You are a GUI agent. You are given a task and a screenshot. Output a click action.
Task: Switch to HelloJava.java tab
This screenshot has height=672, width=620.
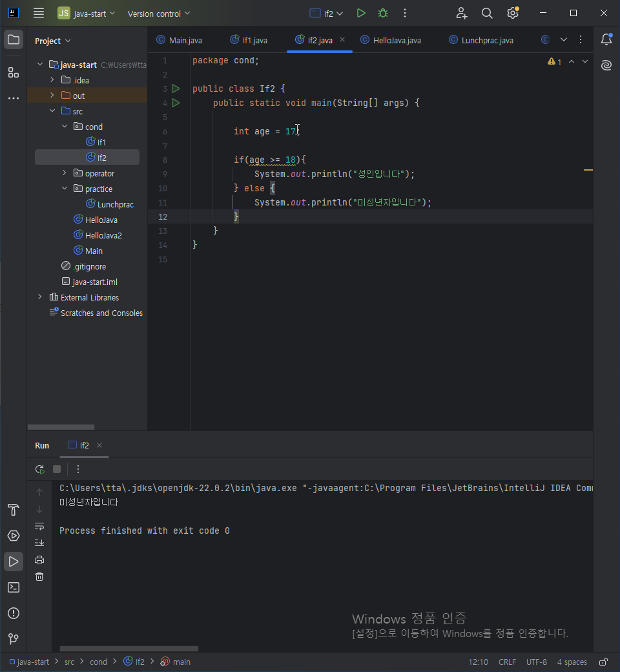(390, 40)
